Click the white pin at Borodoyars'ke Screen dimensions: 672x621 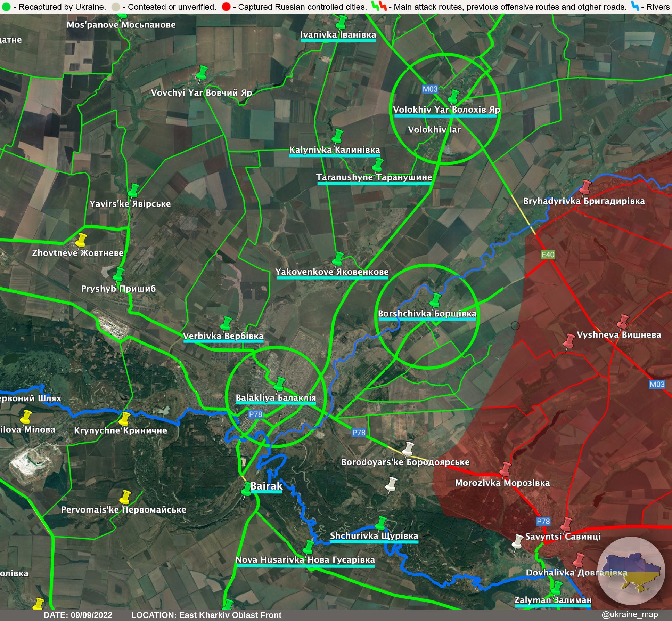coord(408,449)
